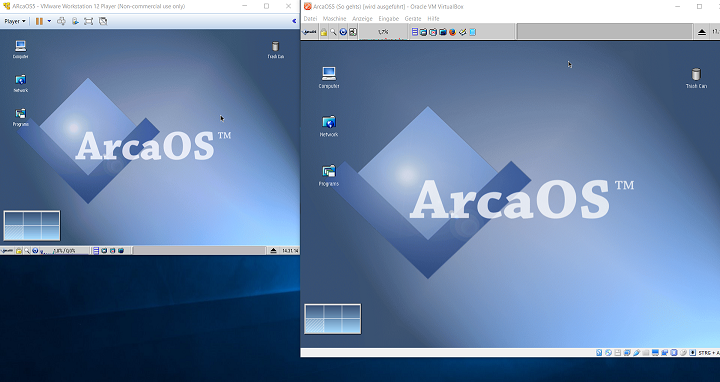The image size is (720, 382).
Task: Collapse the VMware toolbar with blue chevron
Action: (x=294, y=21)
